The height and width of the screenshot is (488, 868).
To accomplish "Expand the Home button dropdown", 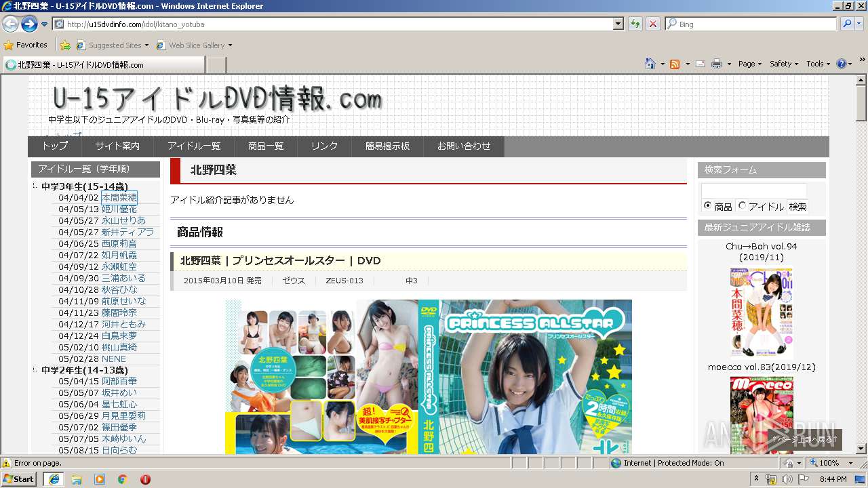I will tap(663, 64).
